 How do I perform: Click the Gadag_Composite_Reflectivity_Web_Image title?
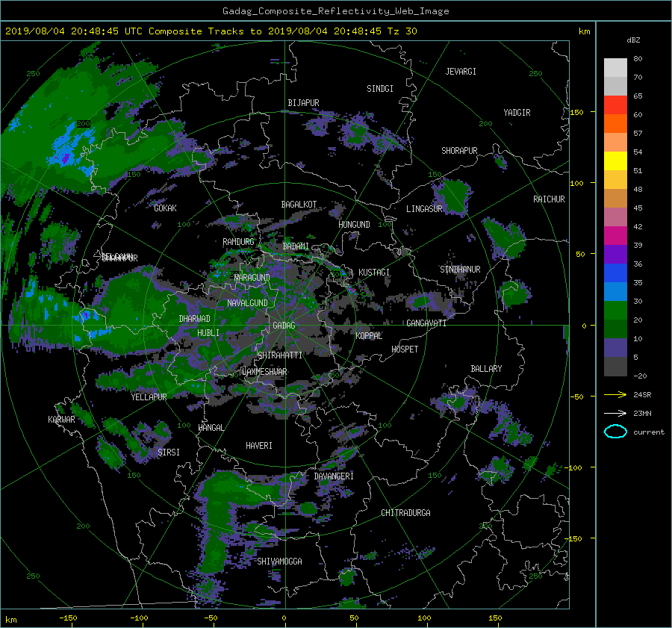[335, 11]
